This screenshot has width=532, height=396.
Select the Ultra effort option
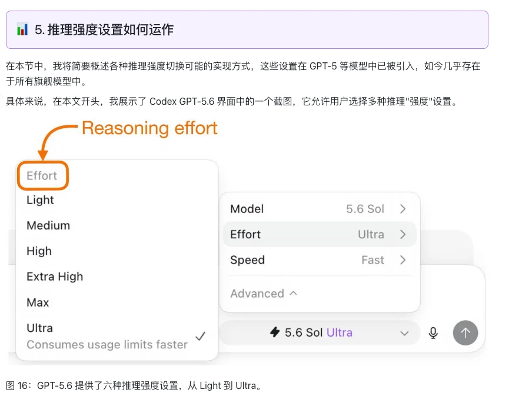click(117, 336)
